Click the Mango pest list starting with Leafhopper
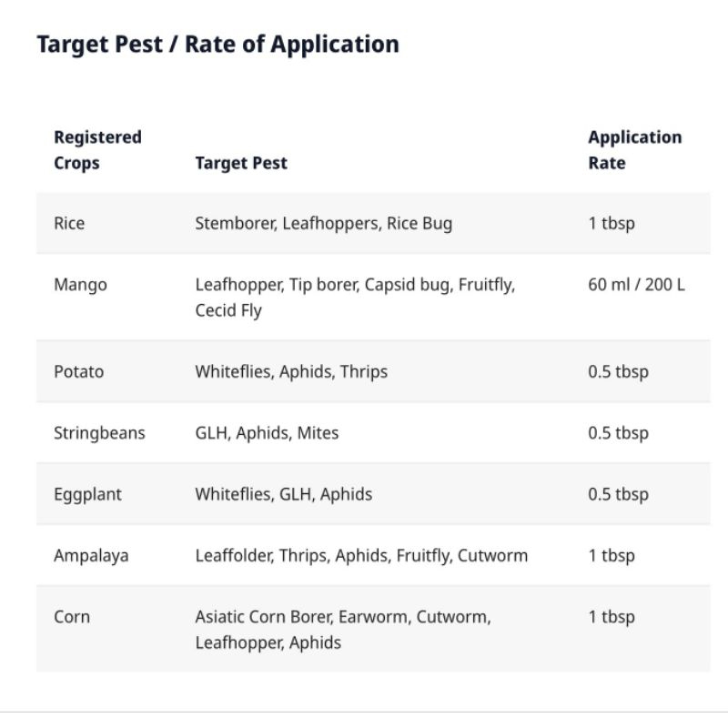Screen dimensions: 728x728 [x=355, y=297]
